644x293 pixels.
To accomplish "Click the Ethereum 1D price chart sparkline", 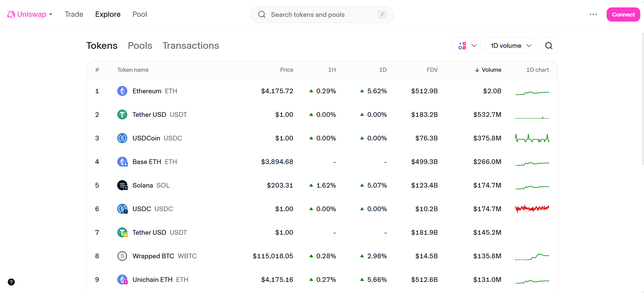I will (x=532, y=93).
